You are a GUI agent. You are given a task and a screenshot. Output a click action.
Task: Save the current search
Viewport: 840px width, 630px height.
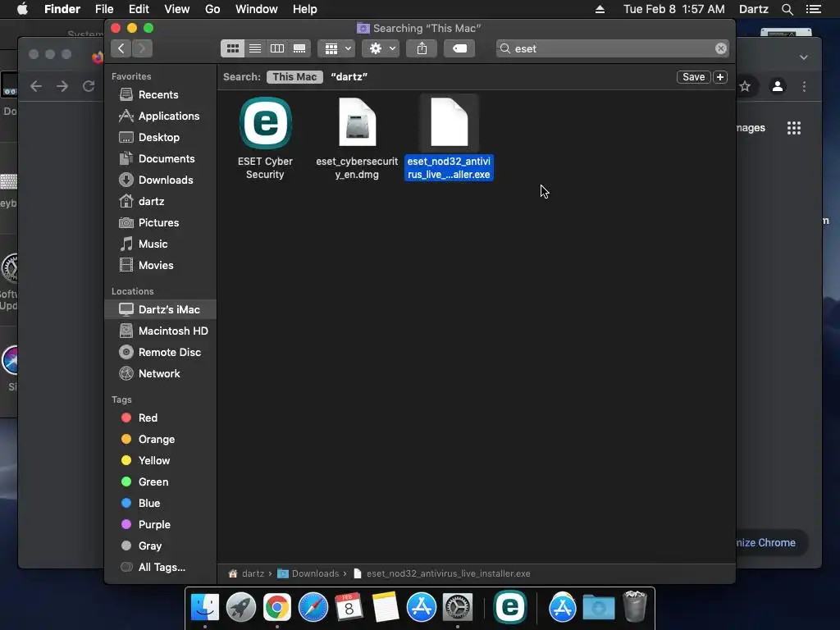694,77
